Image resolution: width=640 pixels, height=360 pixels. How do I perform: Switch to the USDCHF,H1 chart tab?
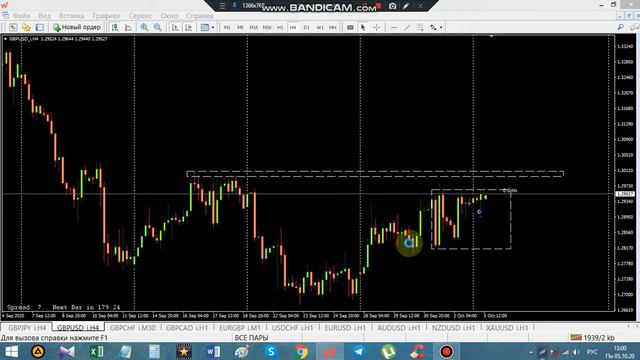[292, 327]
